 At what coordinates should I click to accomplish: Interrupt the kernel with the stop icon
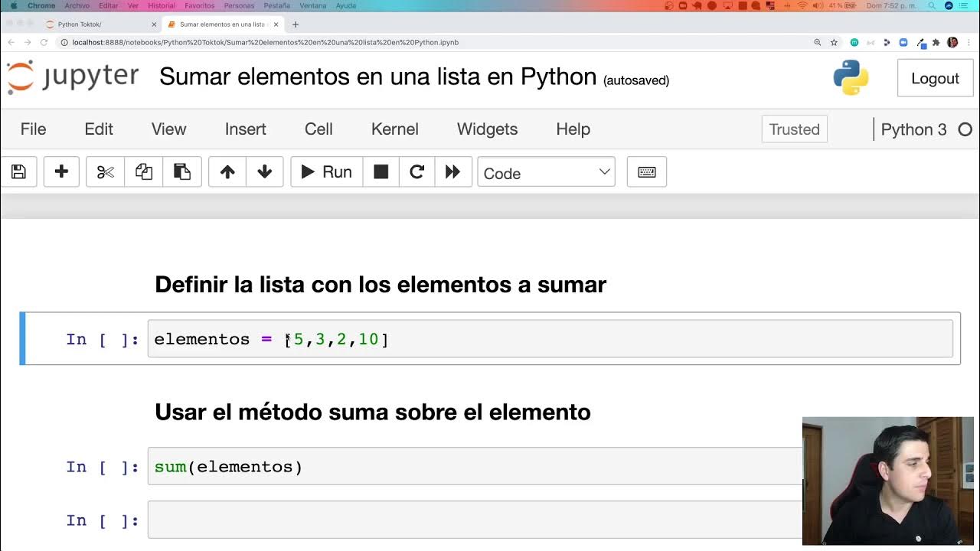point(381,172)
